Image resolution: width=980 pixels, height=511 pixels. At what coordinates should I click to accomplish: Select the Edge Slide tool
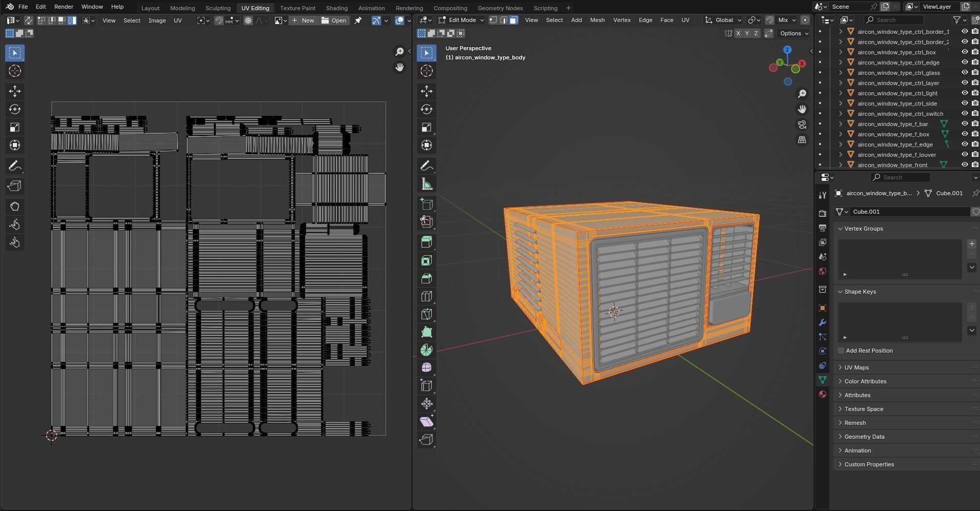tap(427, 386)
